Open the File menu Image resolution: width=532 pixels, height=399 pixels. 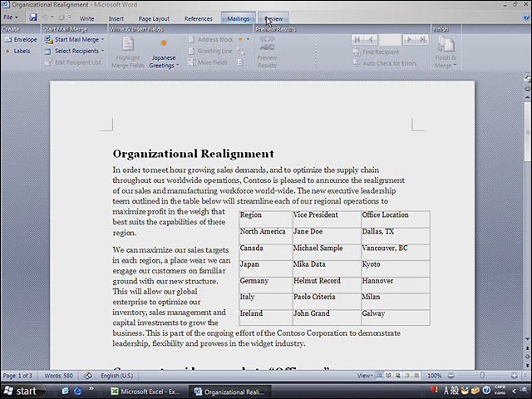pos(11,17)
